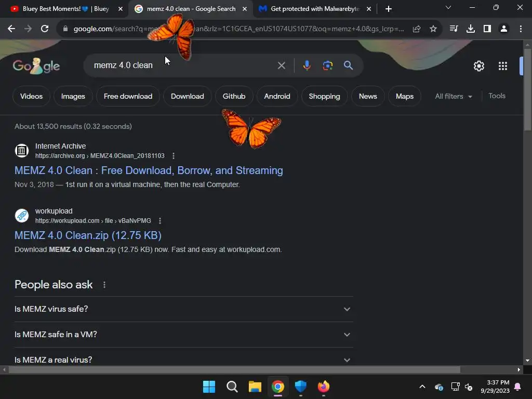The image size is (532, 399).
Task: Open Chrome downloads icon
Action: coord(471,29)
